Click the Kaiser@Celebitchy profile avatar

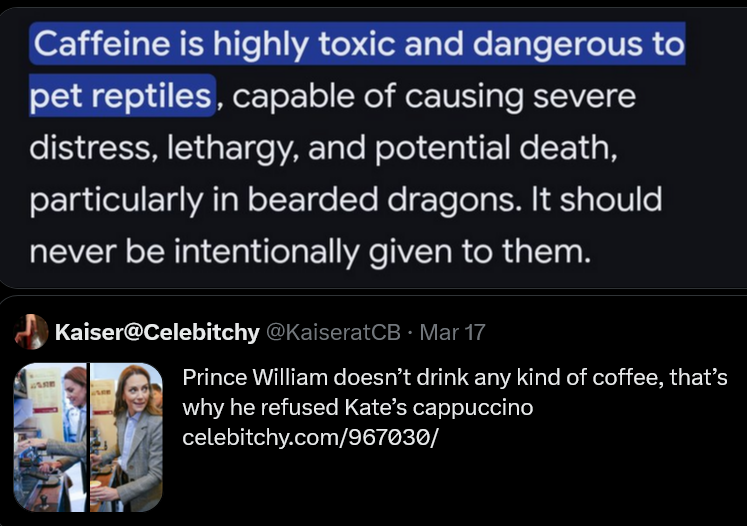33,331
